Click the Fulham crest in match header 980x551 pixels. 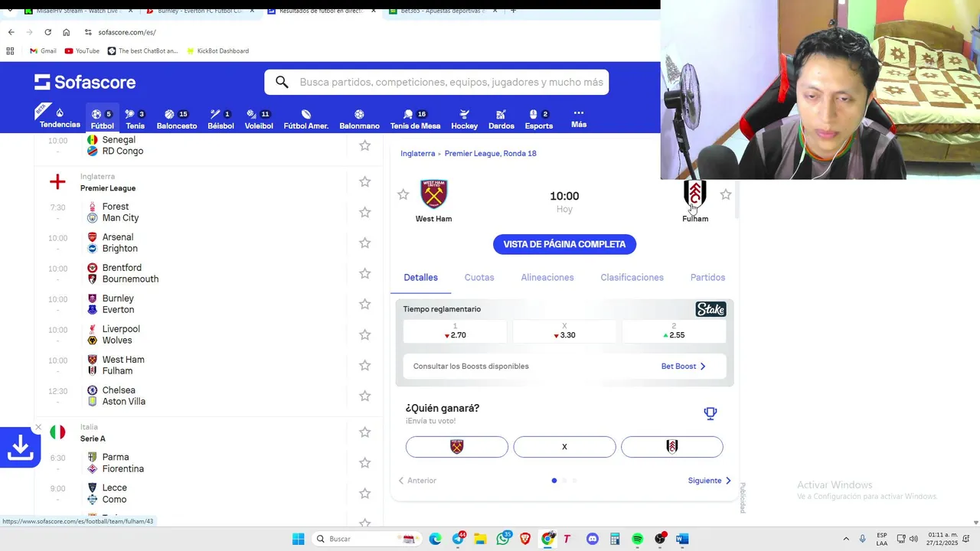tap(695, 194)
